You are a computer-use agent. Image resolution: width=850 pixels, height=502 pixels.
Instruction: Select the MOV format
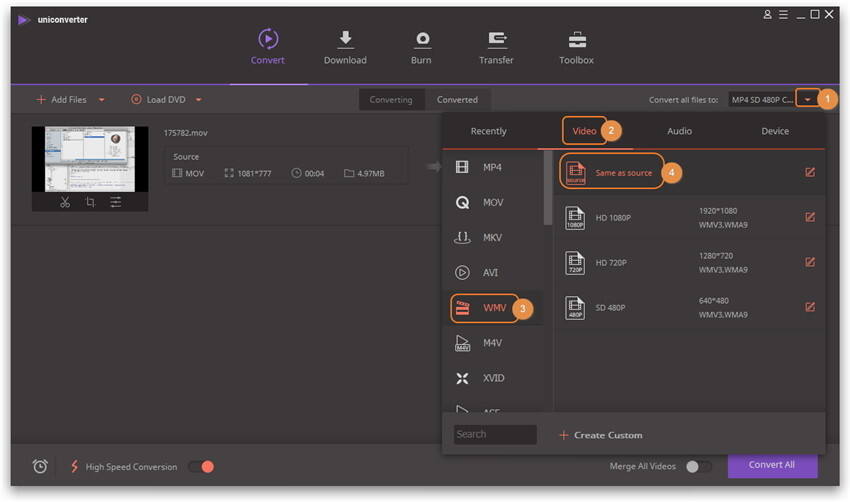point(493,202)
